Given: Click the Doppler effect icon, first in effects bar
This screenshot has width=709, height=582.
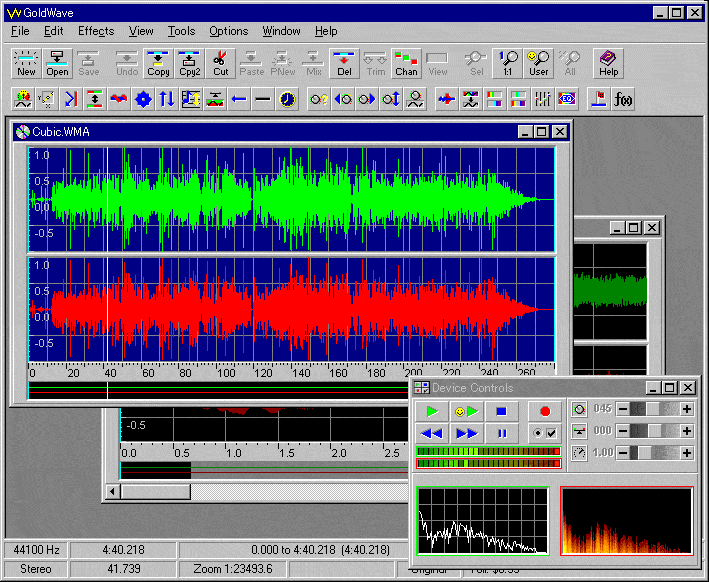Looking at the screenshot, I should 23,99.
